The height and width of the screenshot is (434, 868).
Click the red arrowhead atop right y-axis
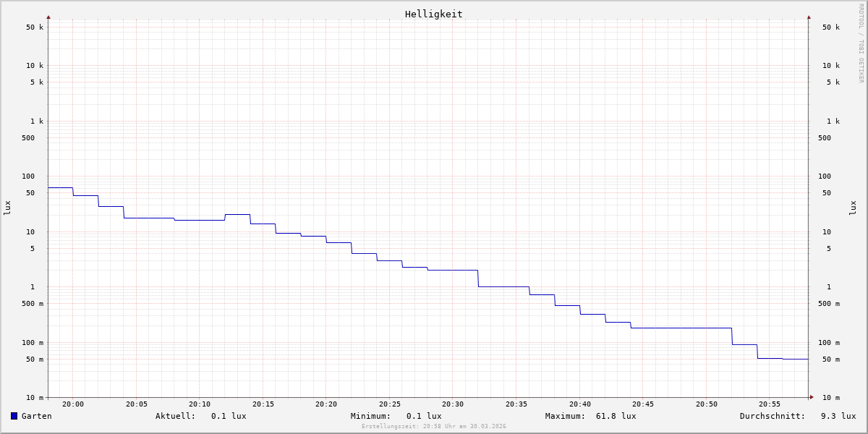(x=809, y=17)
